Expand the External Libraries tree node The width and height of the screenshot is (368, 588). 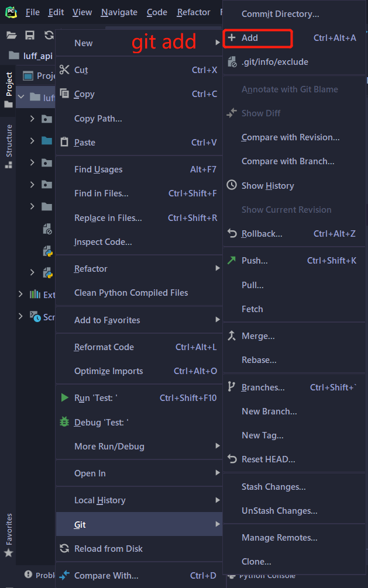20,294
